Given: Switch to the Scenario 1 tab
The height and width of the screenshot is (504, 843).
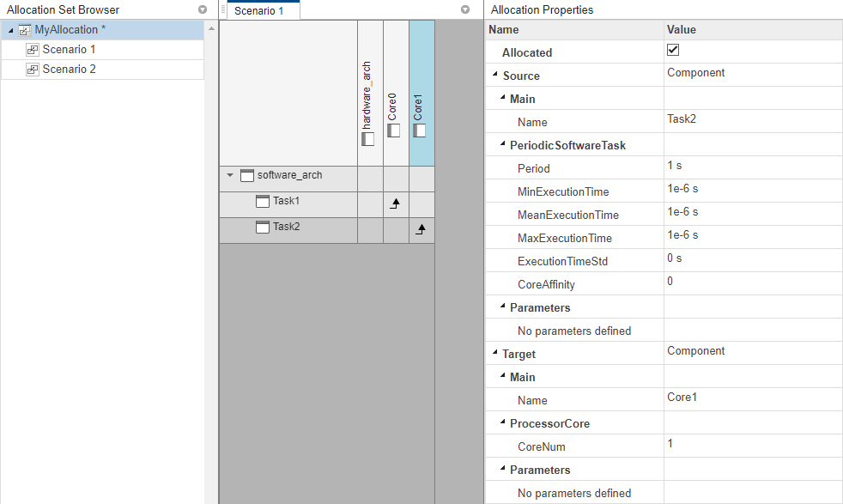Looking at the screenshot, I should click(261, 10).
